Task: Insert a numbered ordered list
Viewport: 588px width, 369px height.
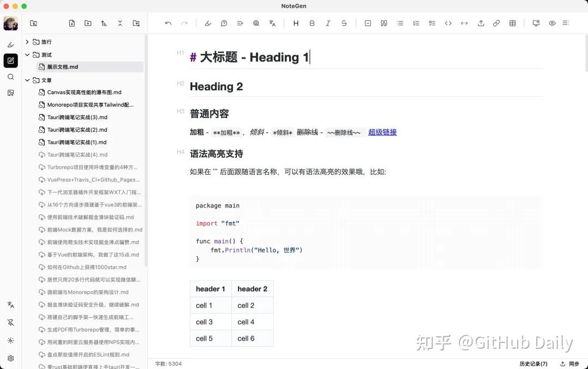Action: [x=416, y=23]
